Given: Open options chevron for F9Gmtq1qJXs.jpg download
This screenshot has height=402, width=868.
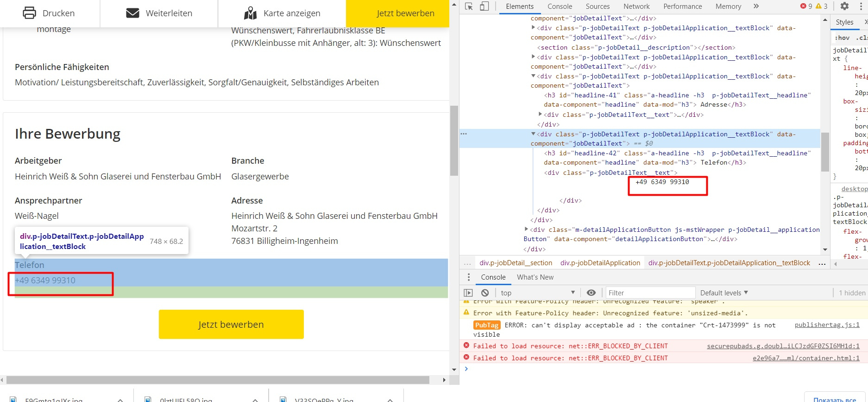Looking at the screenshot, I should (120, 399).
